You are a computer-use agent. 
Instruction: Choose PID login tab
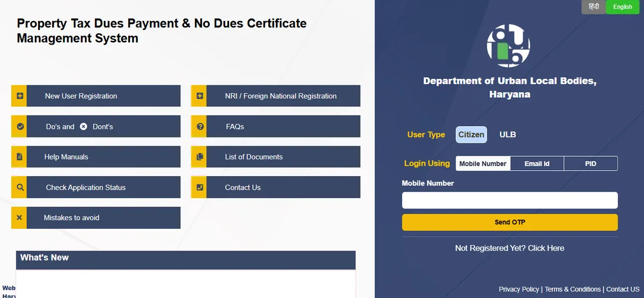click(x=590, y=164)
